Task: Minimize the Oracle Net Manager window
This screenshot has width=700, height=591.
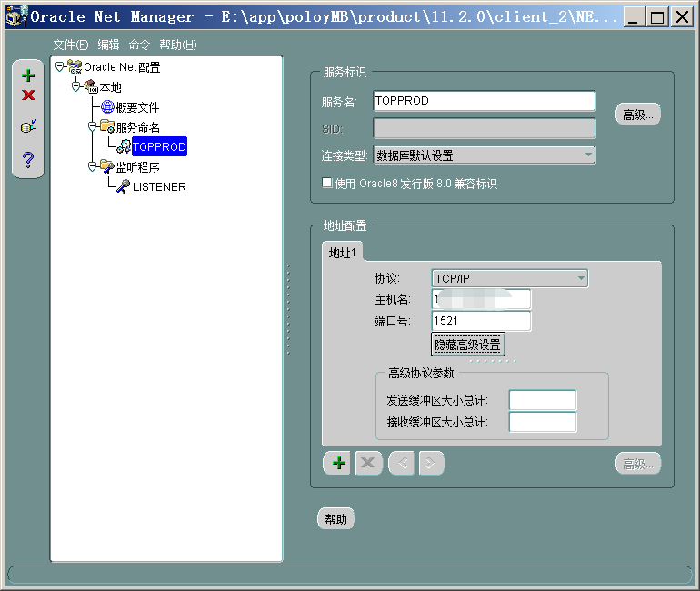Action: pos(633,17)
